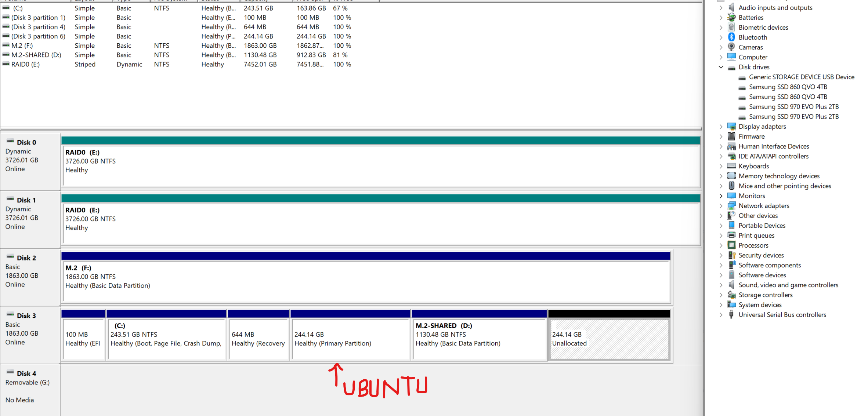868x416 pixels.
Task: Click the Security devices icon
Action: tap(731, 255)
